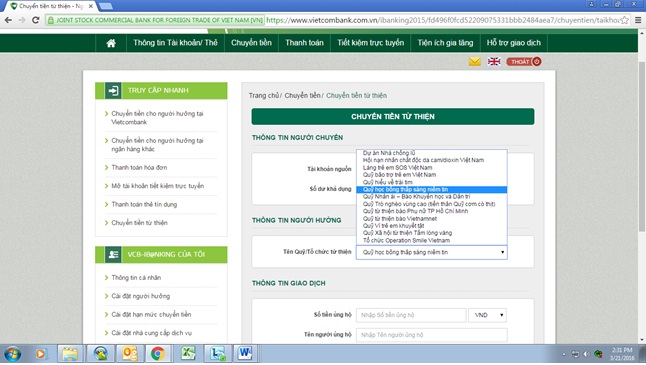
Task: Select highlighted Quỹ học bổng thắp sáng niềm tin
Action: (431, 190)
